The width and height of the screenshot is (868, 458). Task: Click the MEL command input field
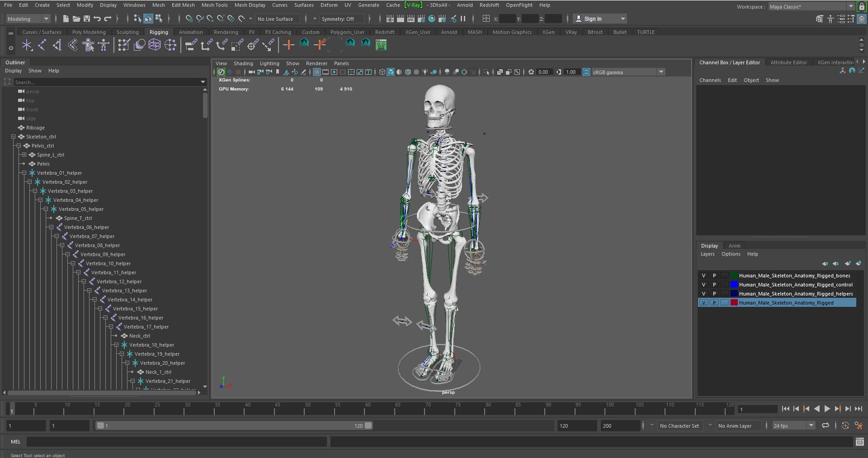(x=176, y=442)
